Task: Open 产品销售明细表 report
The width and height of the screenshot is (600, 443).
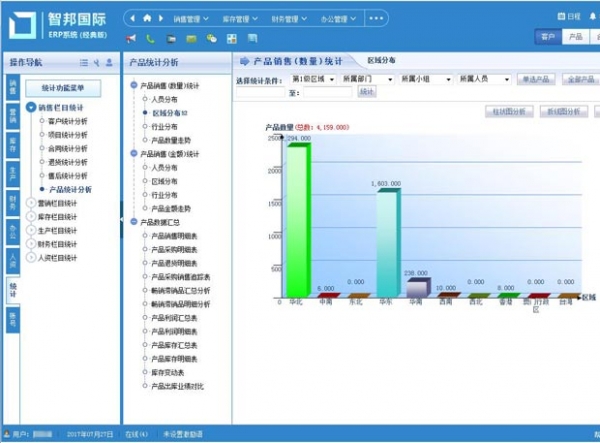Action: click(x=174, y=236)
